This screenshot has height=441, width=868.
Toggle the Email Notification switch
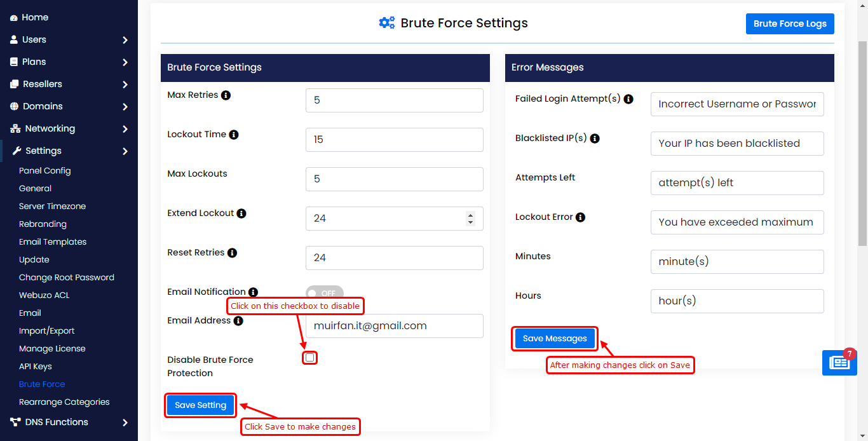point(325,293)
